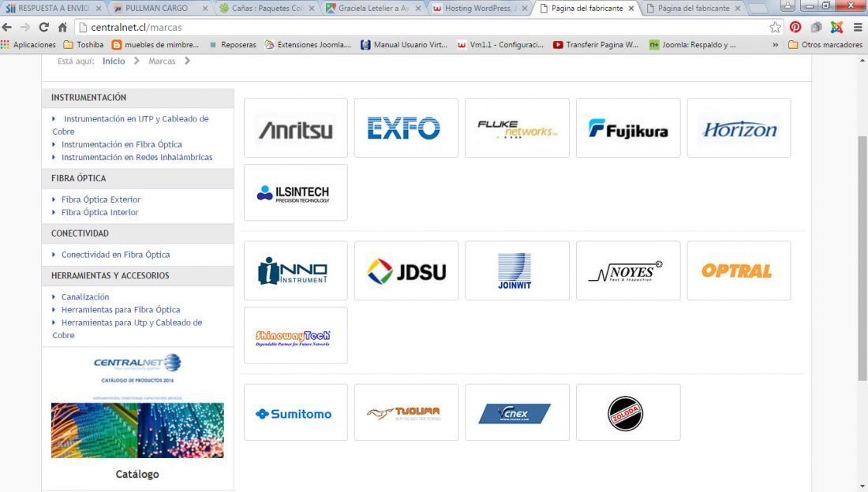Open Herramientas para Fibra Óptica link
This screenshot has width=868, height=492.
pos(121,309)
